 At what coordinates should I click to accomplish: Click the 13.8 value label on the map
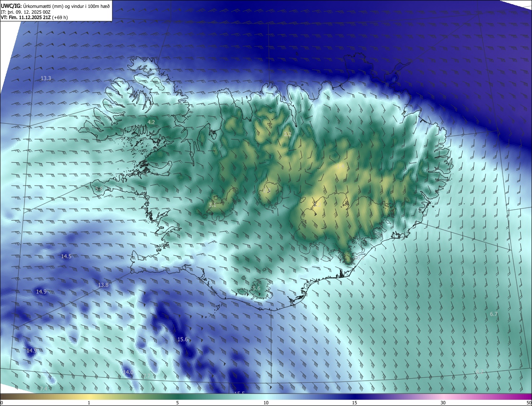[103, 285]
